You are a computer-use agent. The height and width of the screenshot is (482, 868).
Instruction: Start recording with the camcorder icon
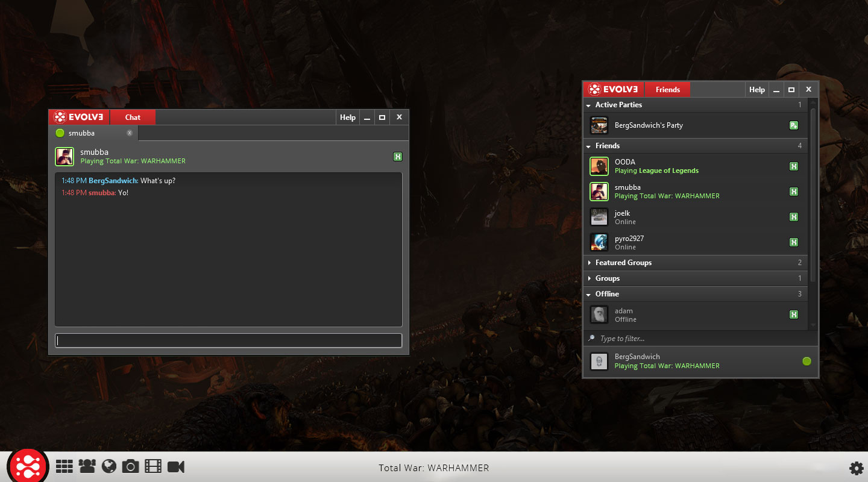coord(176,466)
